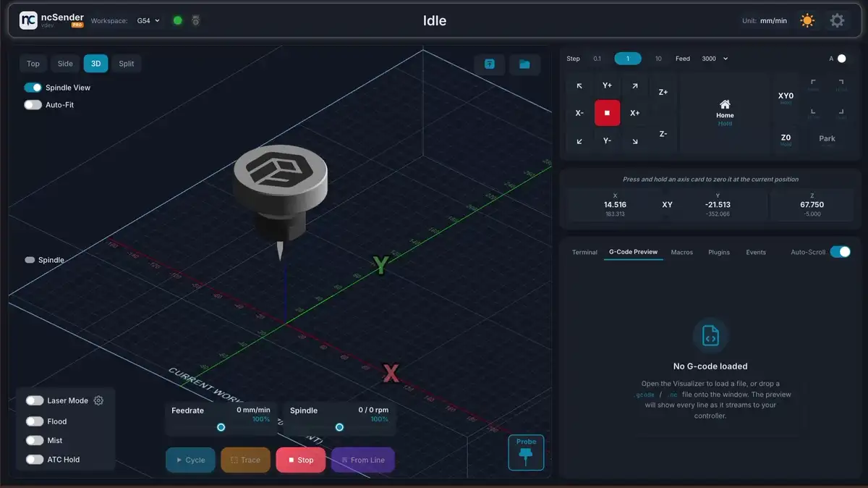Click the medal icon next to the status light
Viewport: 868px width, 488px height.
click(x=195, y=20)
